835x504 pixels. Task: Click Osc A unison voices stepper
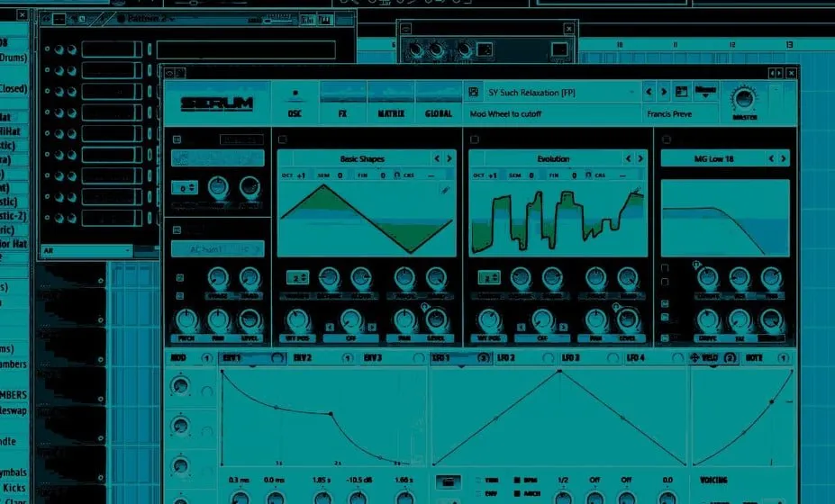pyautogui.click(x=297, y=278)
